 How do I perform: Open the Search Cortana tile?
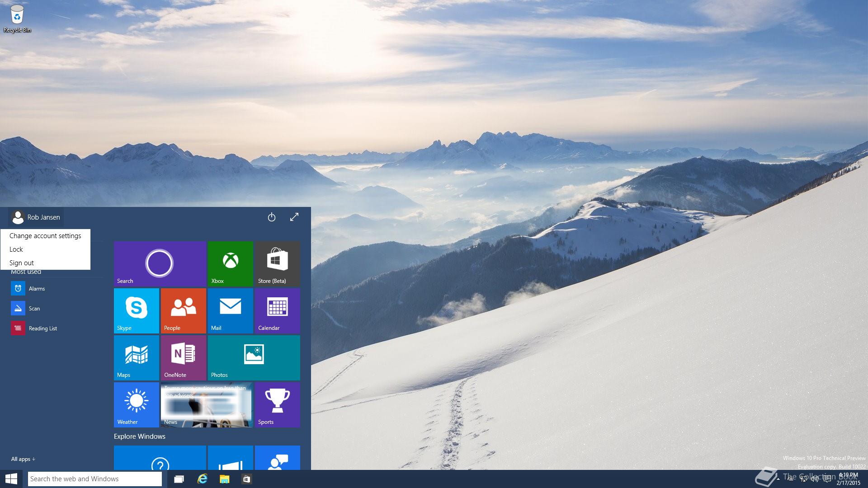pyautogui.click(x=160, y=263)
